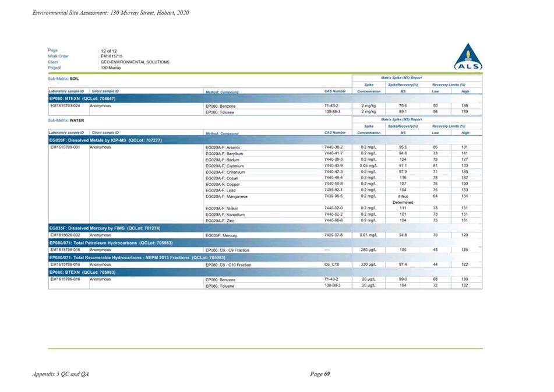Select Beryllium CAS number 7440-41-7
554x392 pixels.
(x=333, y=153)
